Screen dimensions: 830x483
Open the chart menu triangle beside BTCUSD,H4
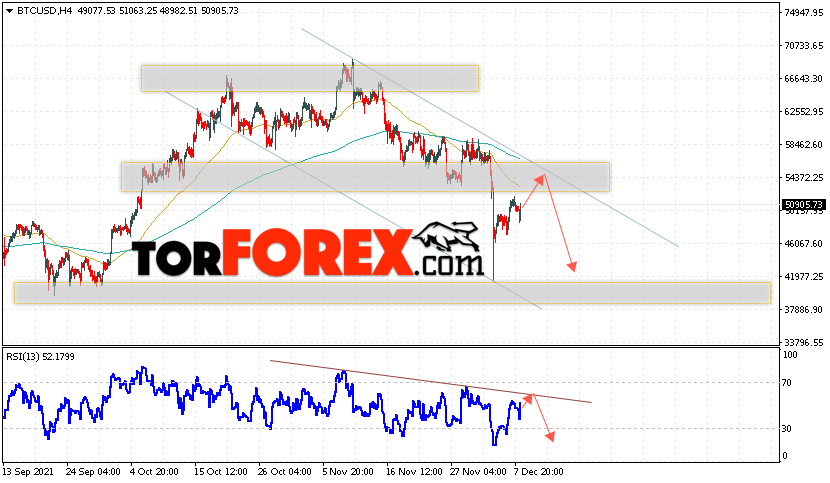click(9, 11)
